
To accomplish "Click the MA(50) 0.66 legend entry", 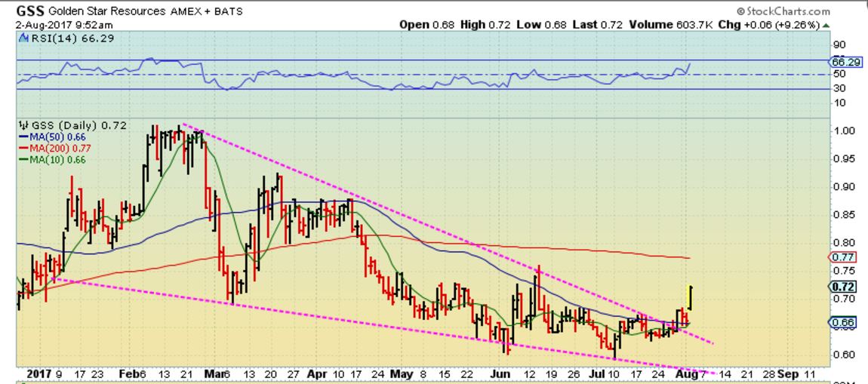I will pyautogui.click(x=53, y=137).
